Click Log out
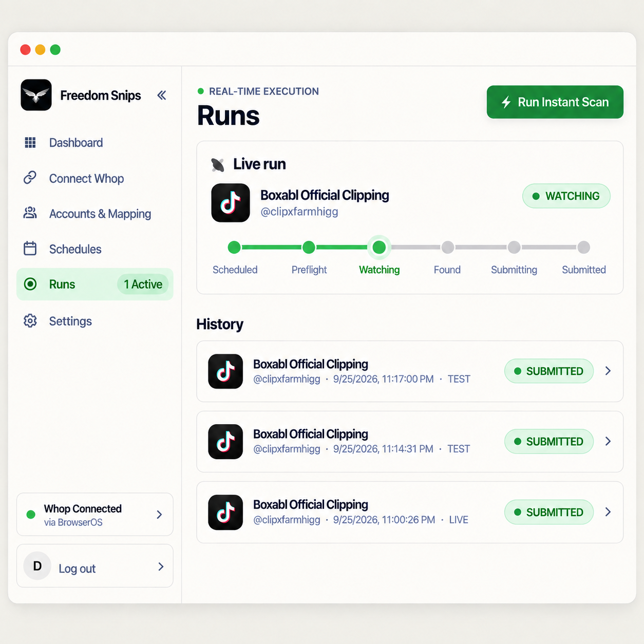This screenshot has width=644, height=644. point(77,569)
